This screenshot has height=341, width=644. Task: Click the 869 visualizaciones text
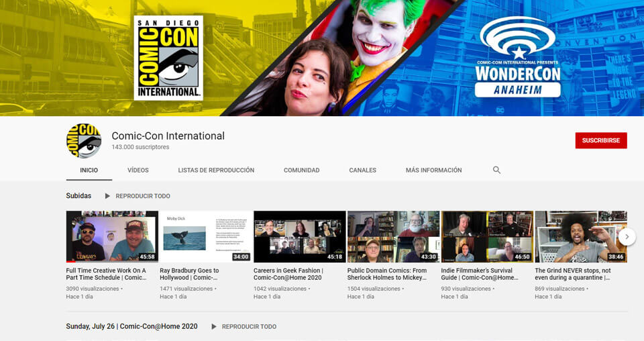coord(559,289)
